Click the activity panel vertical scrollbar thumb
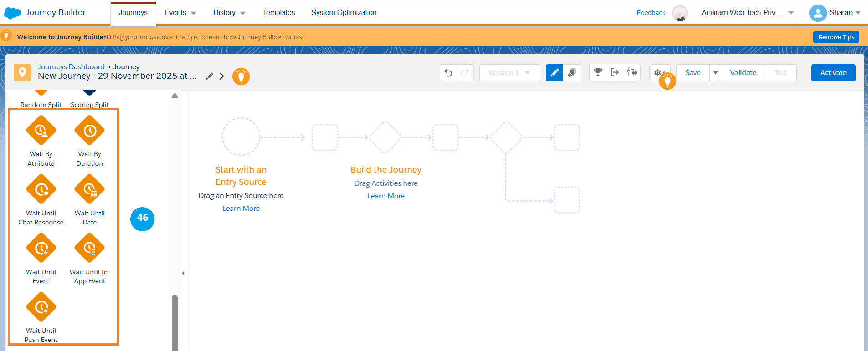Viewport: 868px width, 351px height. coord(175,322)
